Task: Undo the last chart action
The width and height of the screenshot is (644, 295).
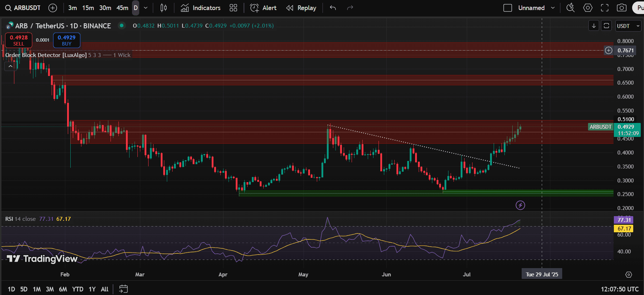Action: (333, 8)
